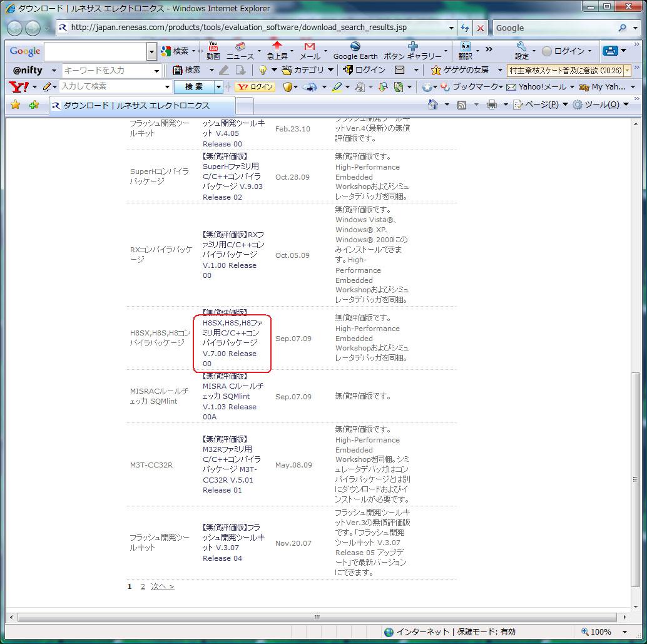Screen dimensions: 647x644
Task: Click the YouTube 動画 icon in Google toolbar
Action: coord(213,50)
